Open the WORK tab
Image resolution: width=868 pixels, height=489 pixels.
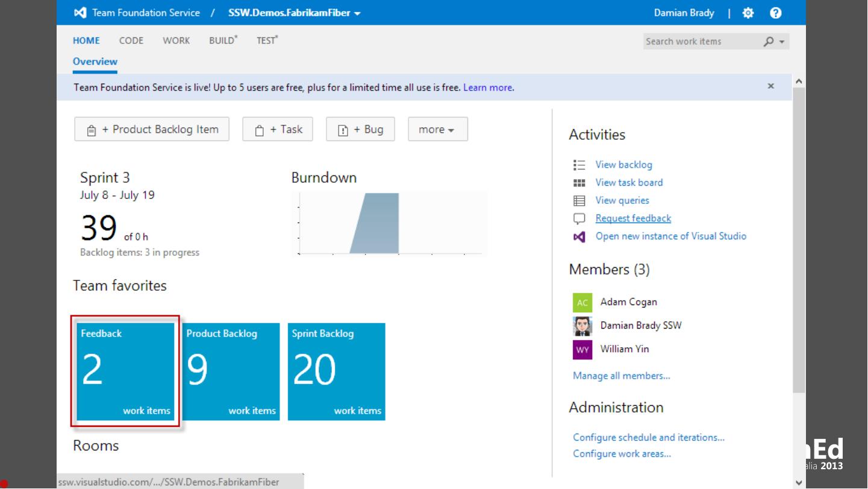pos(176,40)
